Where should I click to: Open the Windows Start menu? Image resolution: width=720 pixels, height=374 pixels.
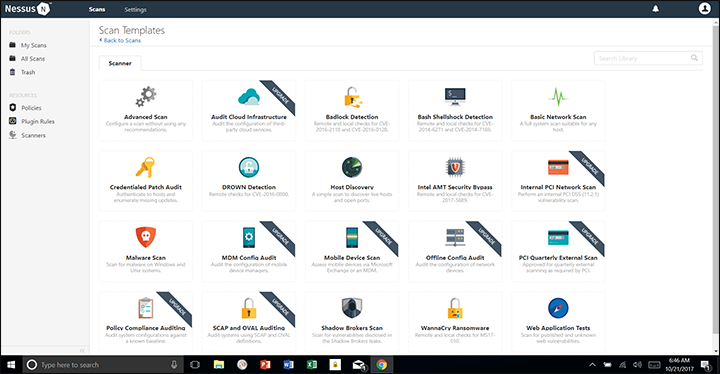11,365
